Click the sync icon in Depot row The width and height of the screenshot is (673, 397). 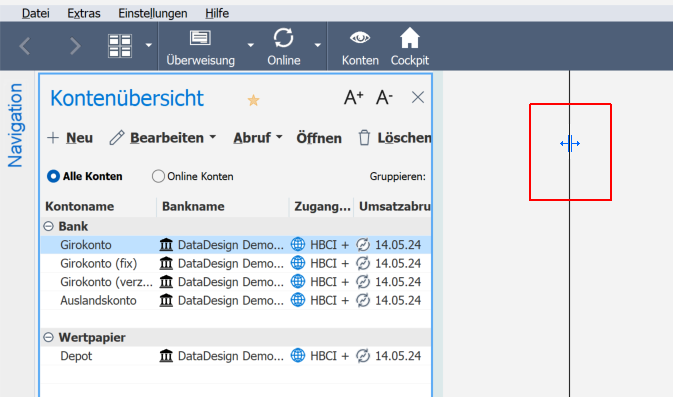[363, 356]
